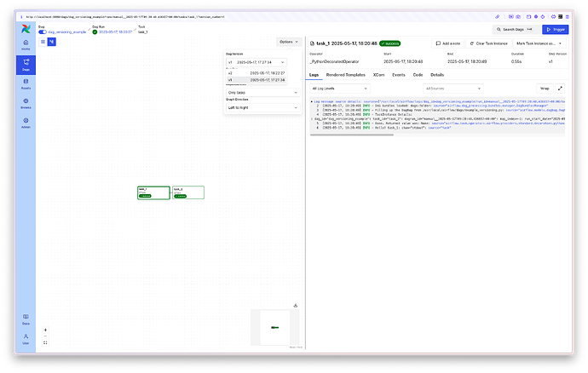Image resolution: width=588 pixels, height=373 pixels.
Task: Fit the graph view to screen
Action: point(45,341)
